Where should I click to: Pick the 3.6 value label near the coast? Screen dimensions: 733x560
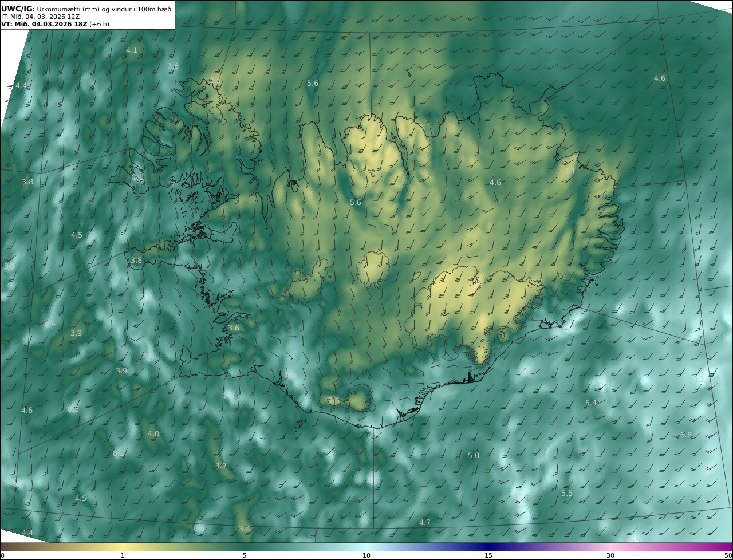[234, 328]
